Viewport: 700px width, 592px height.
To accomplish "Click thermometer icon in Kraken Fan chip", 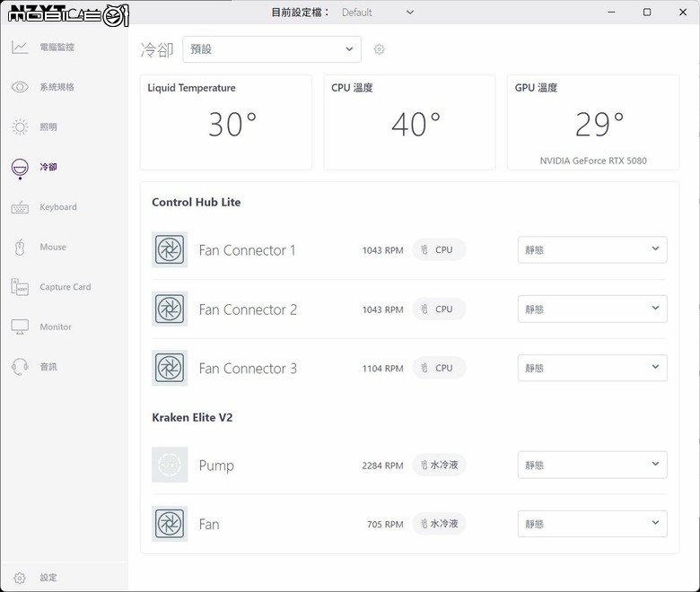I will point(424,524).
